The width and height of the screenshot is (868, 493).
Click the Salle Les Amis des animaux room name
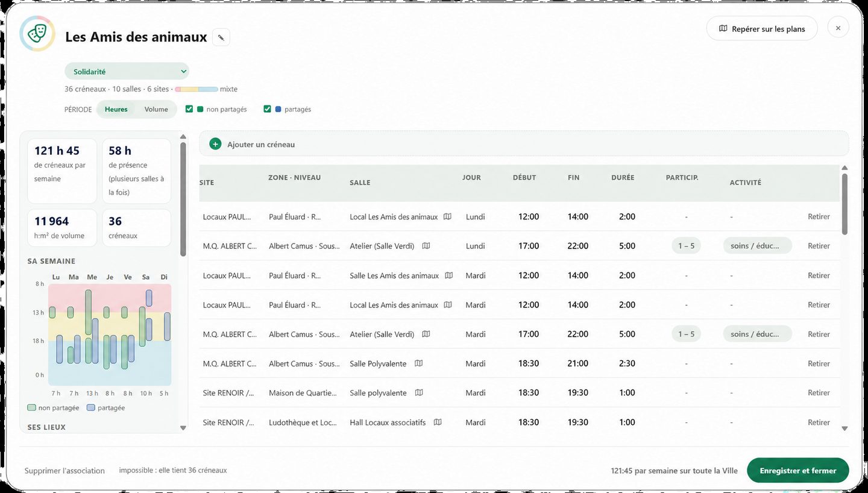[394, 275]
